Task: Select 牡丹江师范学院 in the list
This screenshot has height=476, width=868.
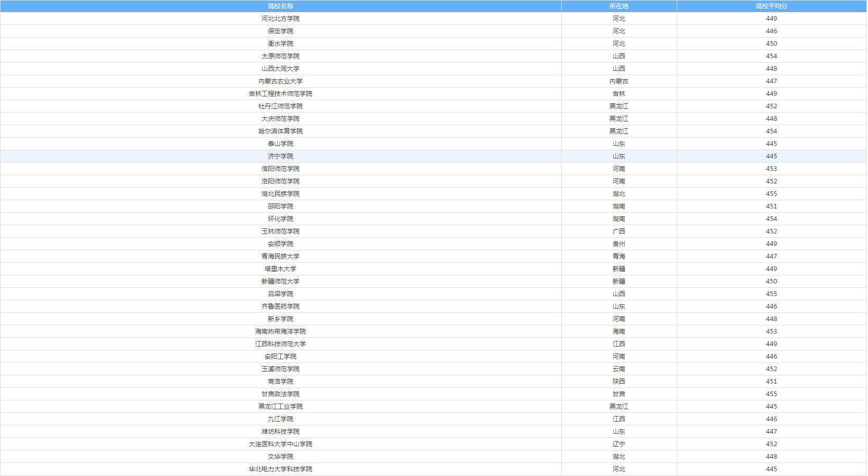Action: pos(280,106)
